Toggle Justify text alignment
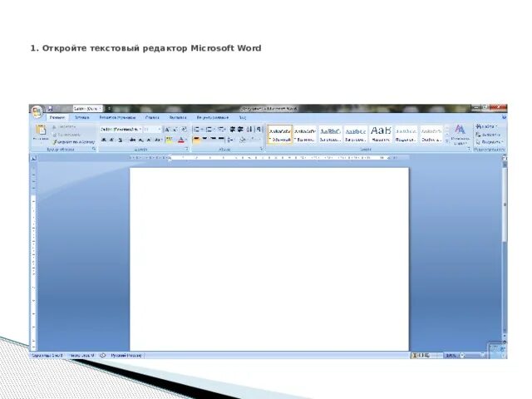This screenshot has width=532, height=399. [x=221, y=140]
